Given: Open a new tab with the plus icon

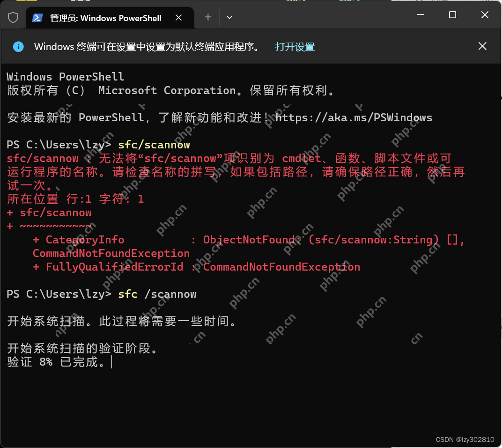Looking at the screenshot, I should [207, 17].
